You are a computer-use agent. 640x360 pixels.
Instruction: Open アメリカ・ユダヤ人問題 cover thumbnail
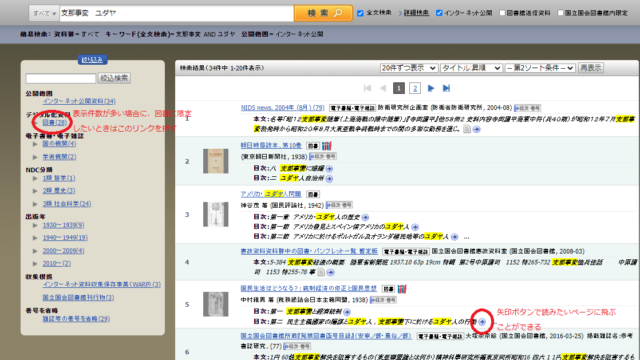216,214
